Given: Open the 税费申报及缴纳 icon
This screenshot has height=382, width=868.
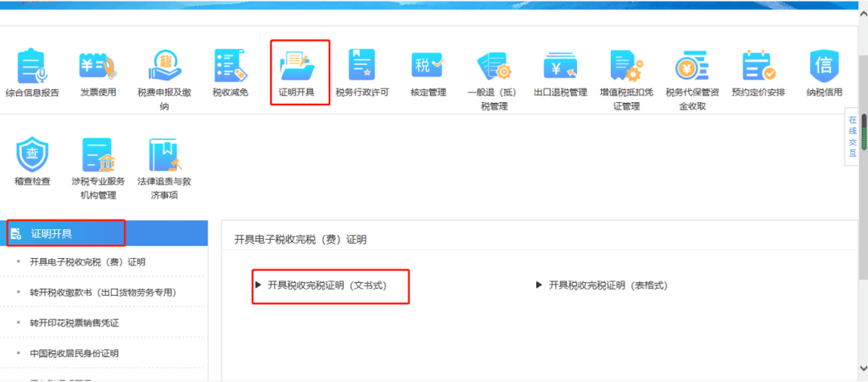Looking at the screenshot, I should pos(165,67).
